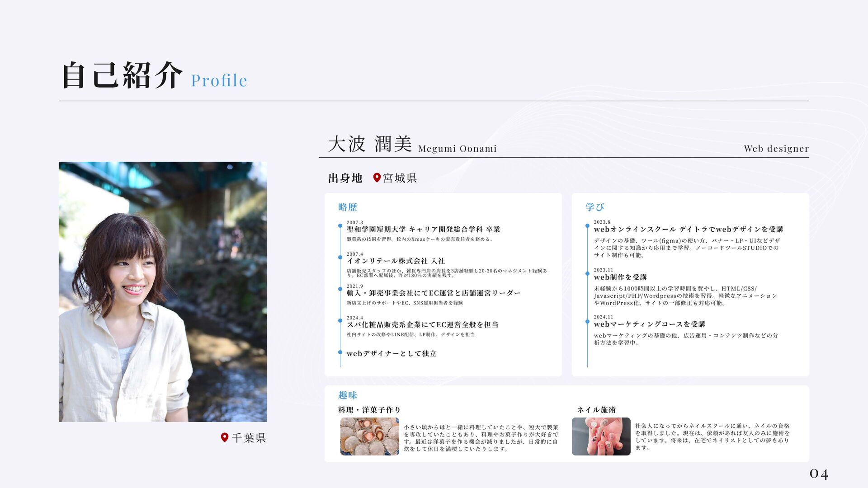
Task: Click the 出身地 label
Action: [x=345, y=178]
